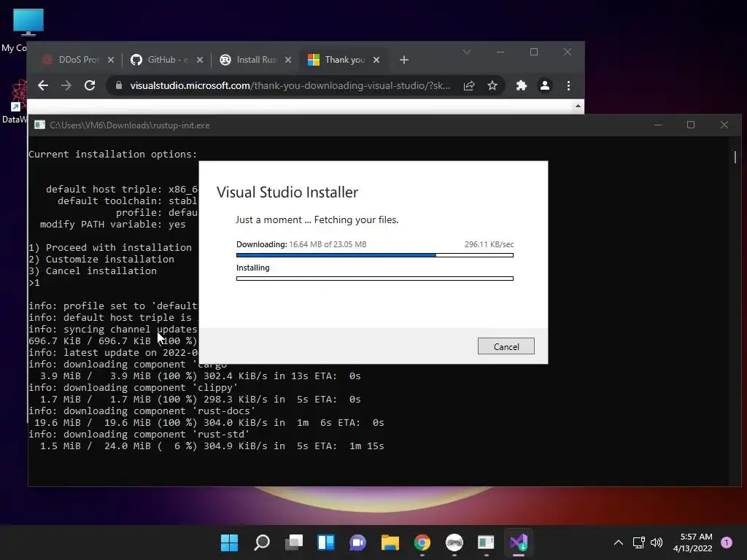Click the site lock icon in address bar

[119, 85]
